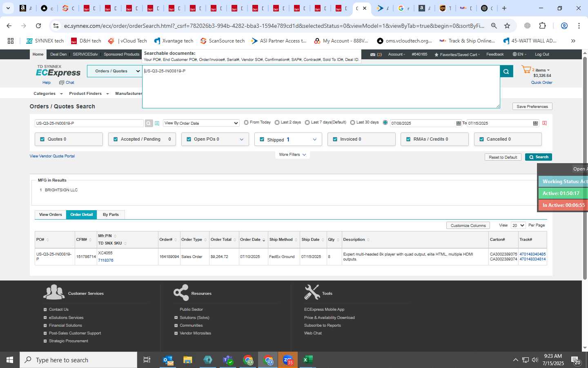Select the Order Detail tab
Image resolution: width=588 pixels, height=368 pixels.
pyautogui.click(x=82, y=215)
